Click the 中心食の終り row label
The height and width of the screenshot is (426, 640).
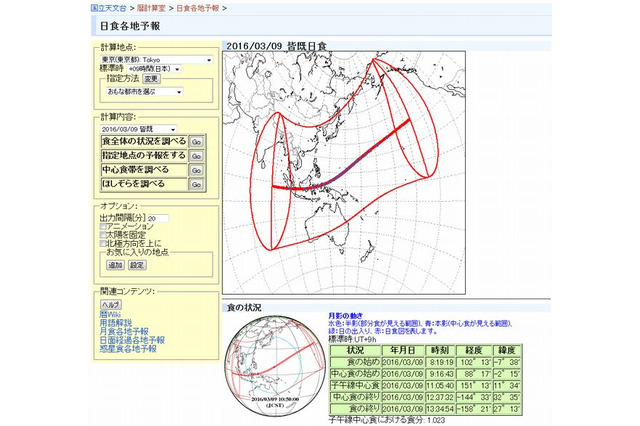click(355, 397)
